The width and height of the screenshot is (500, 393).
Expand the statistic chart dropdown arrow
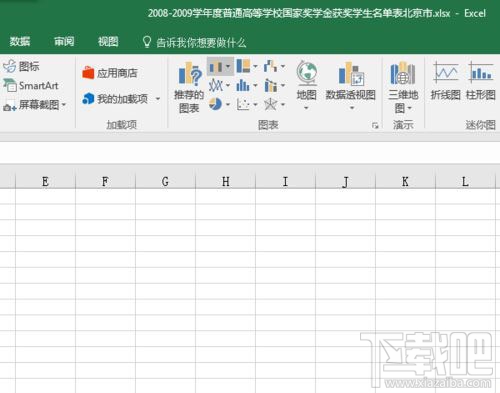(255, 86)
